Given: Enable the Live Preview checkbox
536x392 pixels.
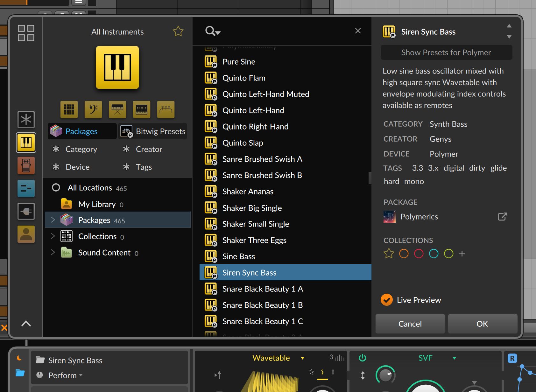Looking at the screenshot, I should [x=386, y=300].
